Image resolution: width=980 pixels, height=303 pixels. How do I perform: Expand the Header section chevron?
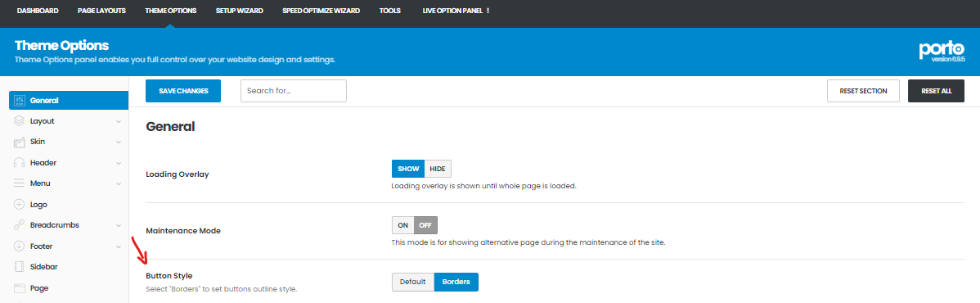119,164
